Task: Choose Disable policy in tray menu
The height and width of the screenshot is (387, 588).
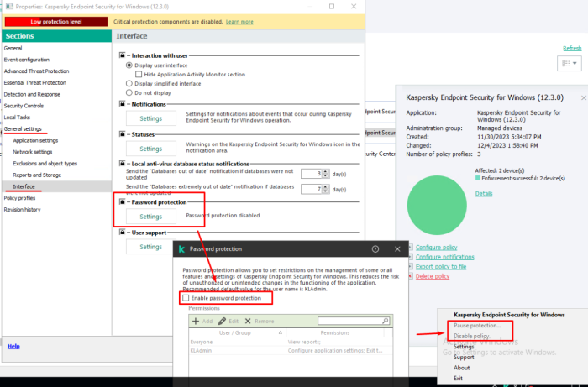Action: [x=472, y=336]
